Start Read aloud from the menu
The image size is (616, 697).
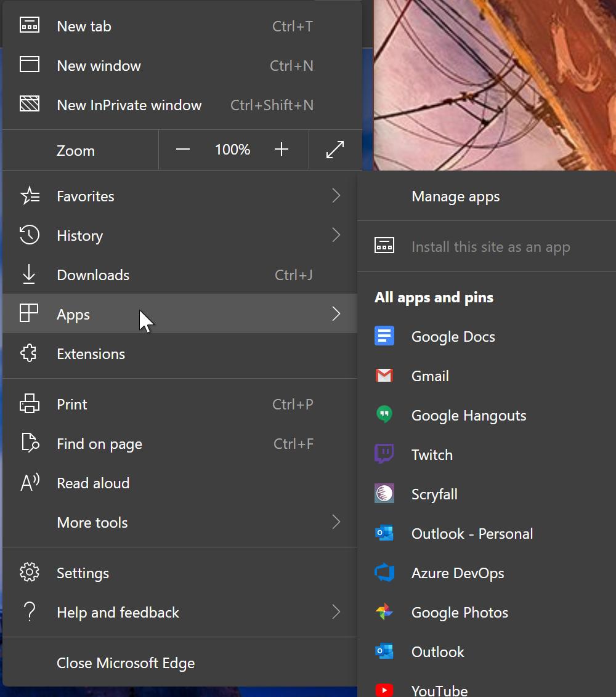click(x=180, y=483)
